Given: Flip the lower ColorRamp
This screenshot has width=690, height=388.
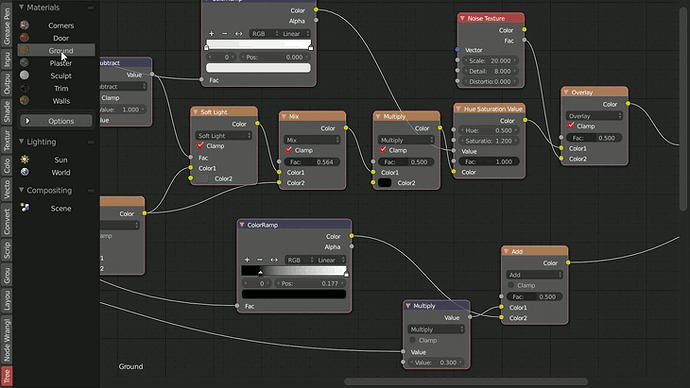Looking at the screenshot, I should click(274, 260).
